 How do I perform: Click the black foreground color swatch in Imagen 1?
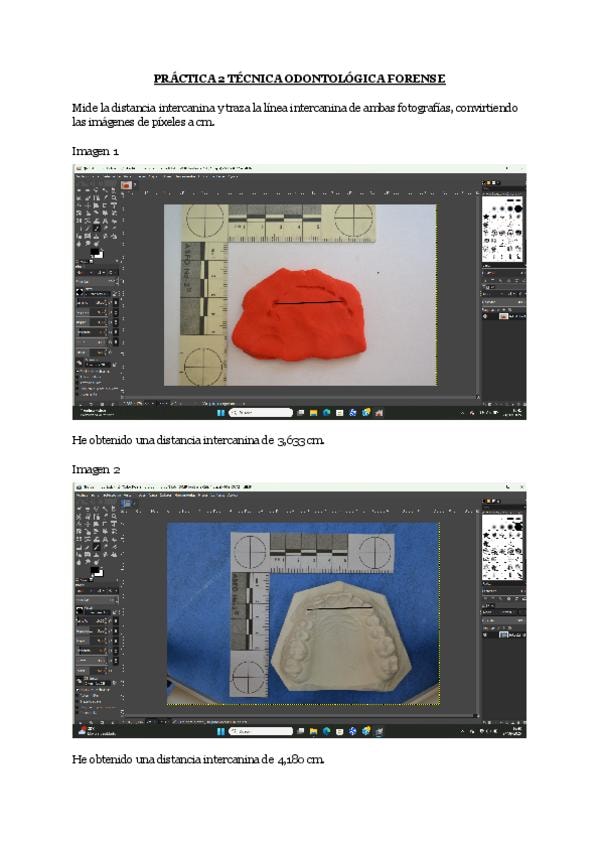94,253
